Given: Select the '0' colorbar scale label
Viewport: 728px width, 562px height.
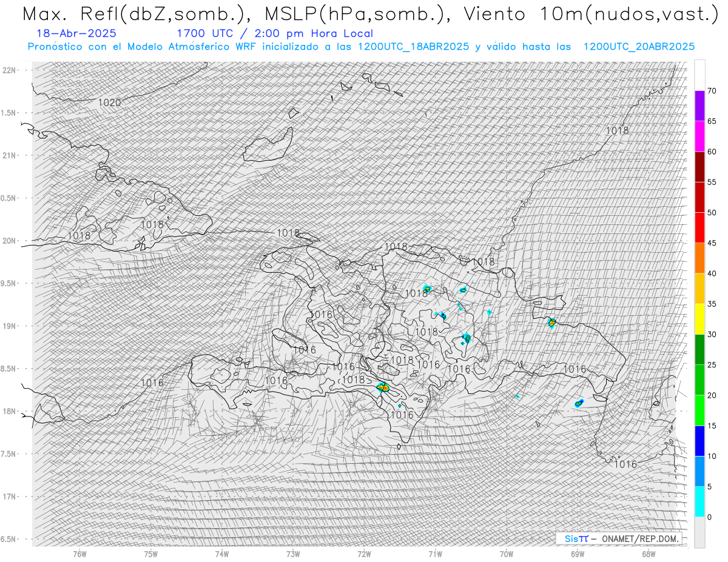Looking at the screenshot, I should [x=710, y=517].
